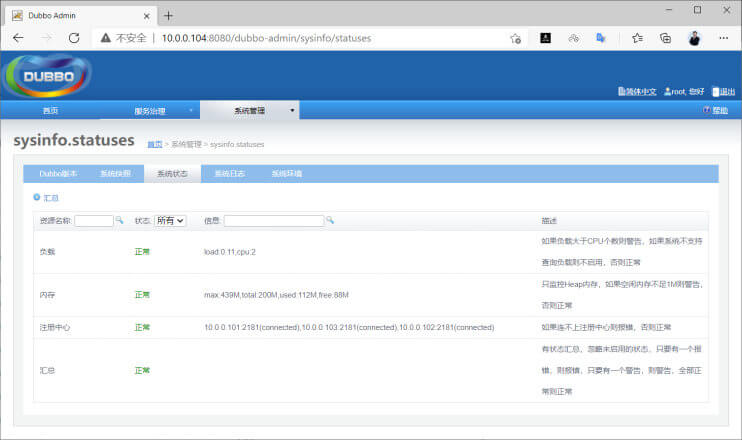
Task: Click the not-secure warning icon
Action: [x=106, y=38]
